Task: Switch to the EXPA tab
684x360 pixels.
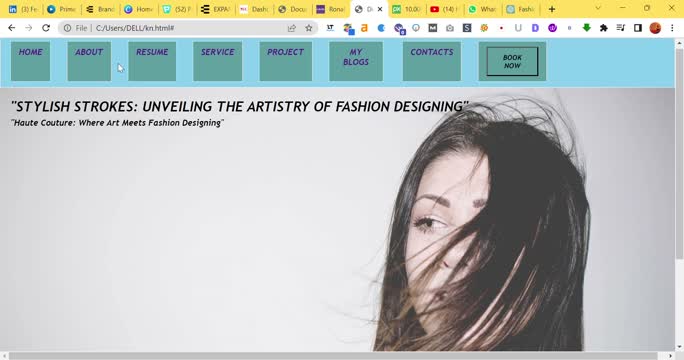Action: [x=215, y=9]
